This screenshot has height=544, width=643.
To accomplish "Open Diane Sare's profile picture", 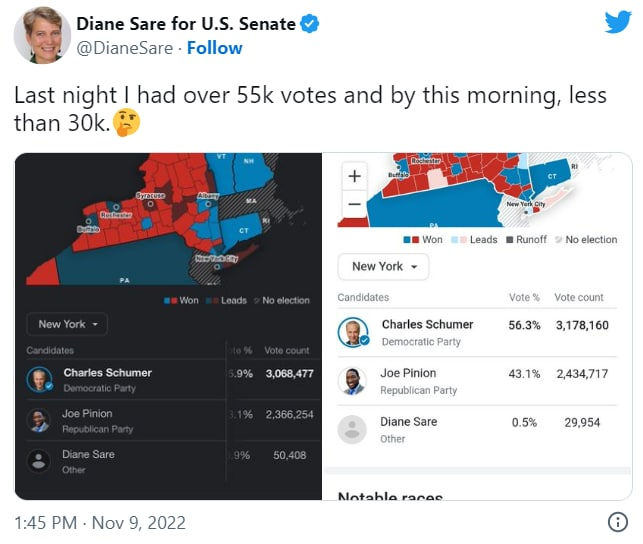I will coord(41,34).
